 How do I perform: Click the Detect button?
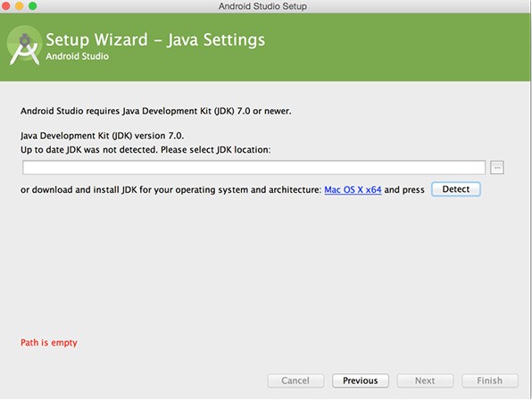tap(455, 189)
